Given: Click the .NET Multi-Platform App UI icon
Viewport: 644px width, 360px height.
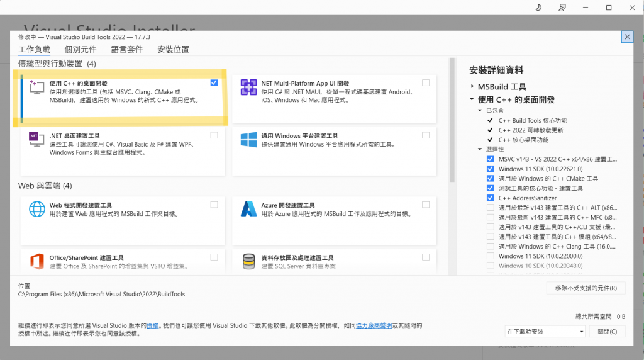Looking at the screenshot, I should click(248, 87).
